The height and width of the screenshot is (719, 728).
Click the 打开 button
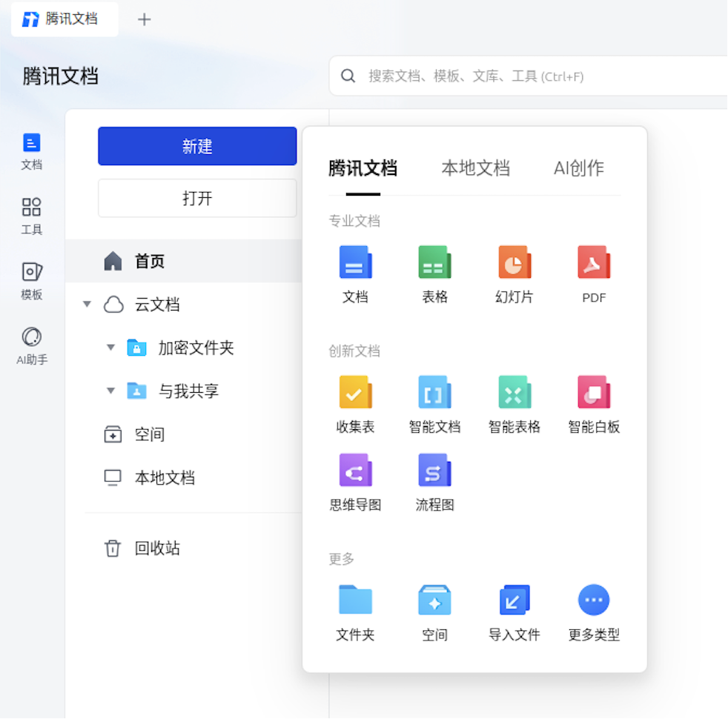tap(197, 198)
